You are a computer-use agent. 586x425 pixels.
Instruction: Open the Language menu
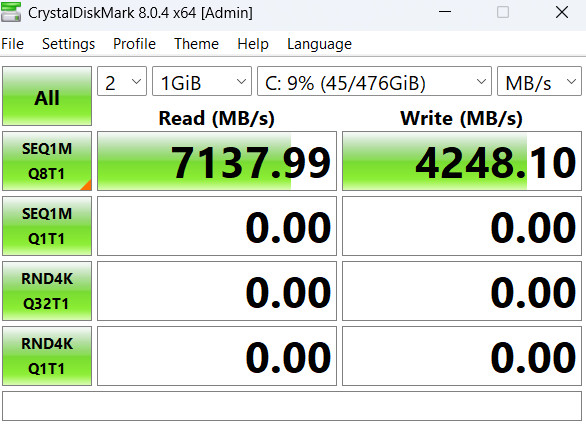[319, 44]
